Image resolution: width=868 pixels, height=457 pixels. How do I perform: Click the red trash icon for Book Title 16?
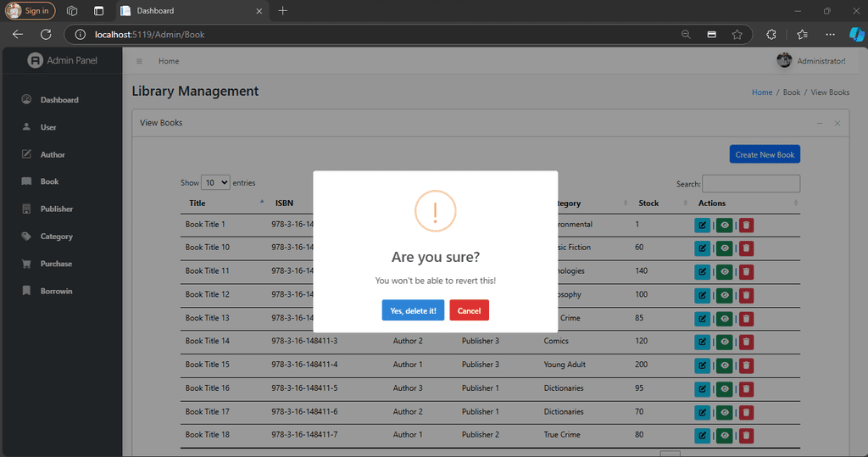(x=746, y=389)
